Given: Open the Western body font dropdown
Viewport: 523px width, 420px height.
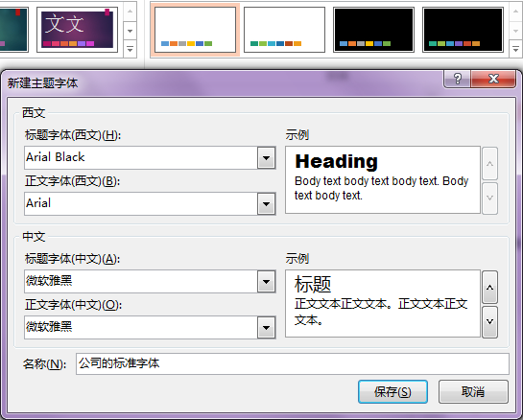Looking at the screenshot, I should point(266,203).
